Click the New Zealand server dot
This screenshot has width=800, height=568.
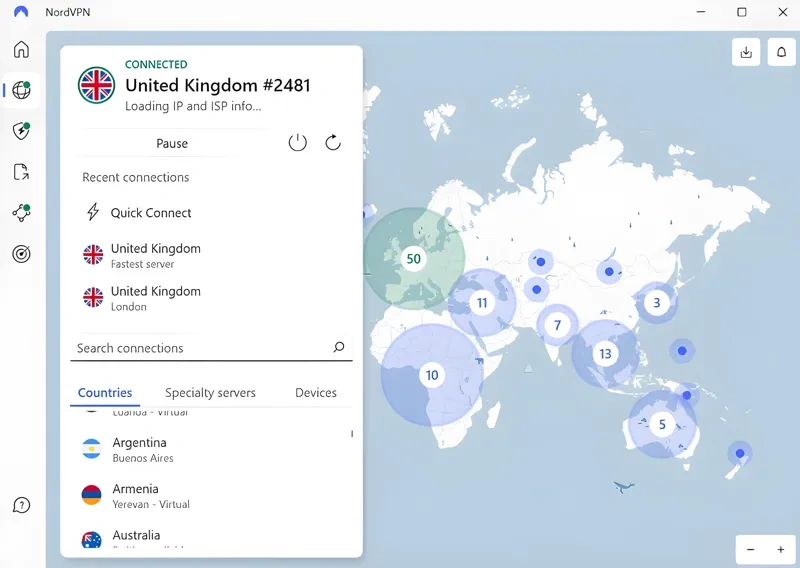tap(740, 453)
